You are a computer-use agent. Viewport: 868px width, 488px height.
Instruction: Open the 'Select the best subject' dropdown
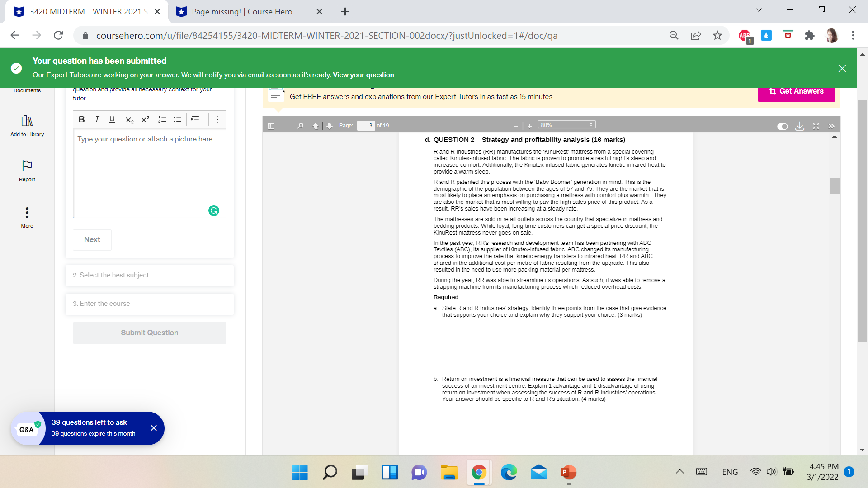pyautogui.click(x=149, y=275)
